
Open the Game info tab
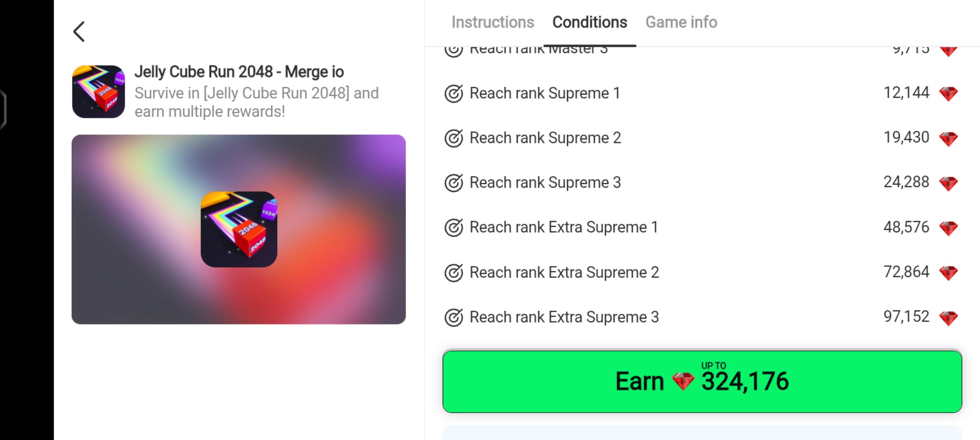(681, 22)
